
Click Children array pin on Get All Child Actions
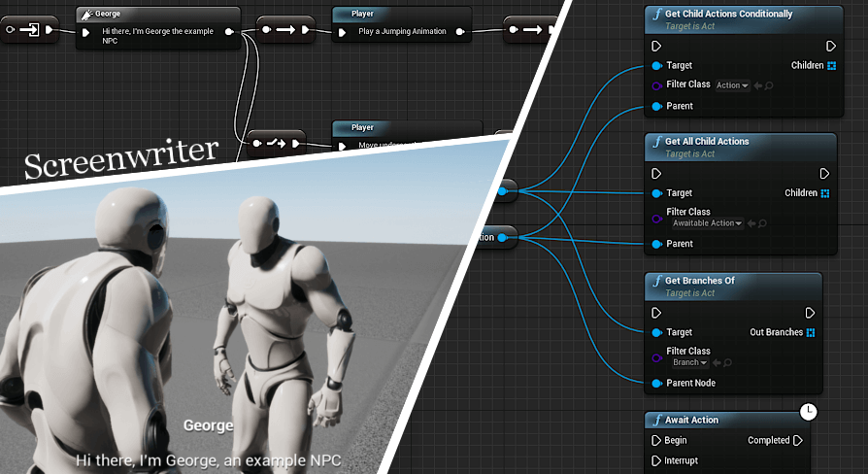(825, 193)
